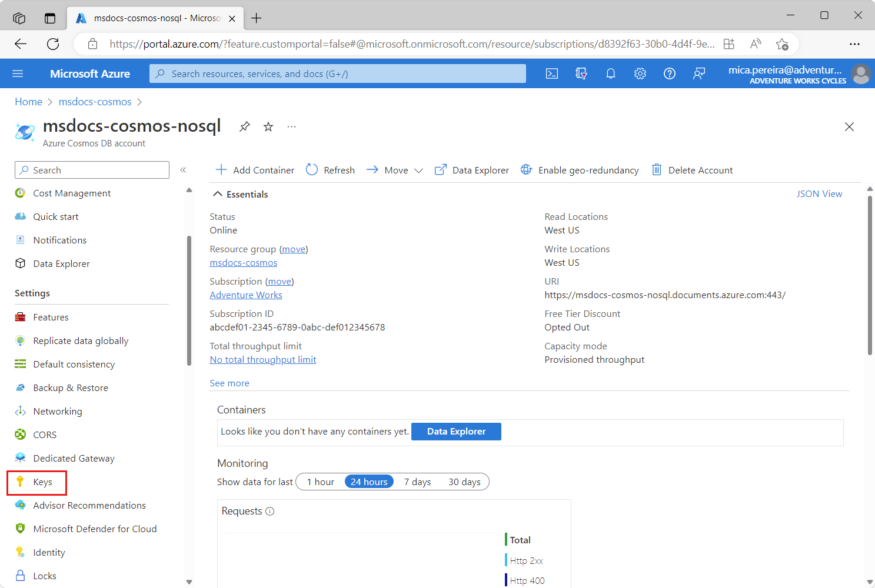Pin msdocs-cosmos-nosql to the dashboard
Image resolution: width=875 pixels, height=588 pixels.
245,126
